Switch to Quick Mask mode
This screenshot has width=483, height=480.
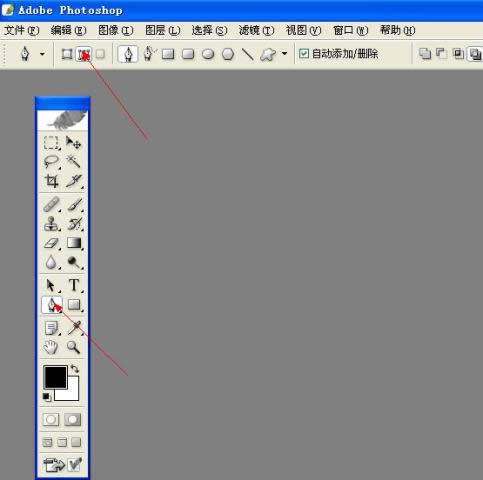[x=73, y=419]
